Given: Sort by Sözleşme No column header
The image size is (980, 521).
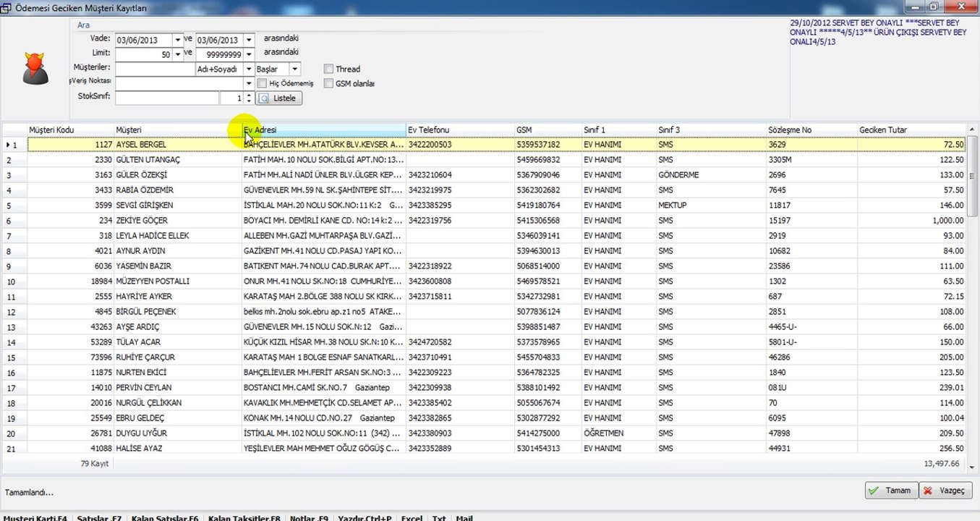Looking at the screenshot, I should 811,130.
